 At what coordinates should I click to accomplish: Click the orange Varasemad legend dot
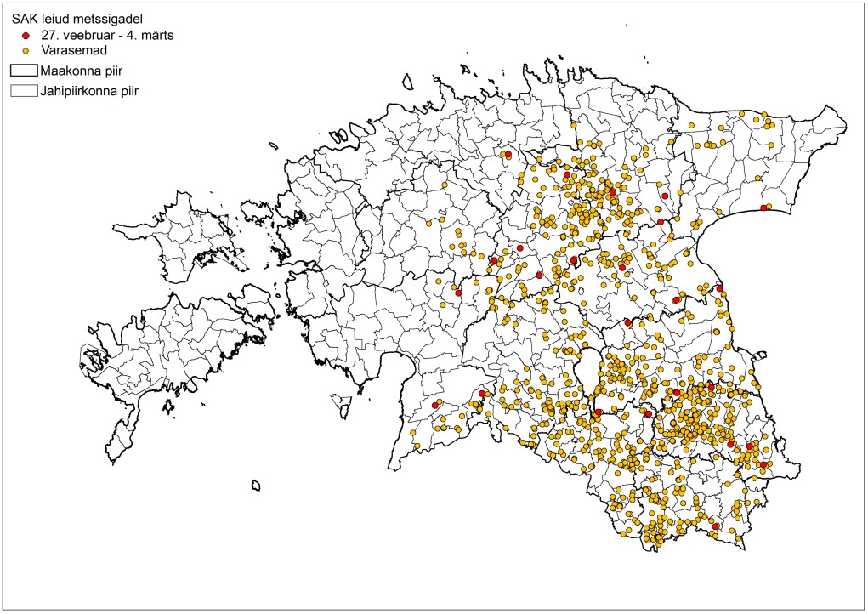(x=26, y=51)
